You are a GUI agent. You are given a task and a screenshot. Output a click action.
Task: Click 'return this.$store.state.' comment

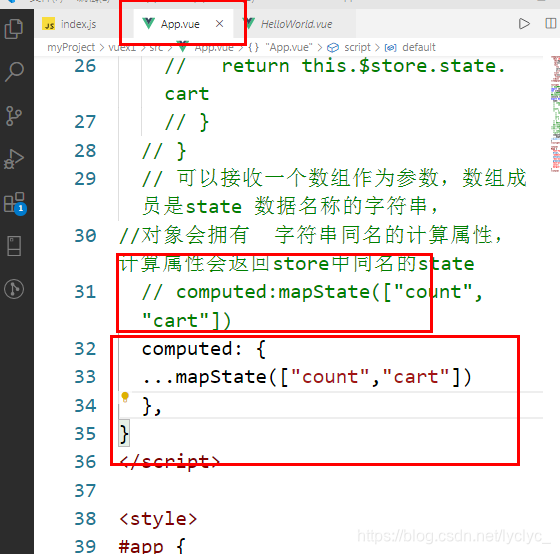tap(363, 66)
